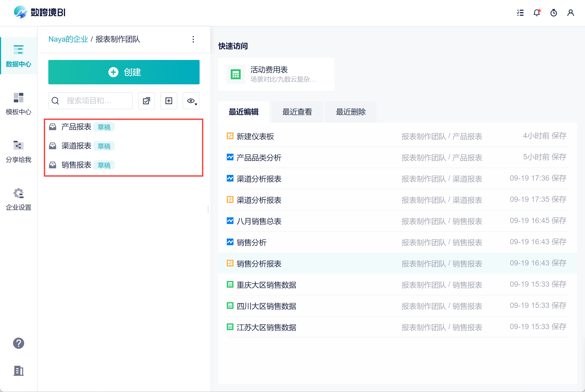585x392 pixels.
Task: Open user account profile icon
Action: 571,13
